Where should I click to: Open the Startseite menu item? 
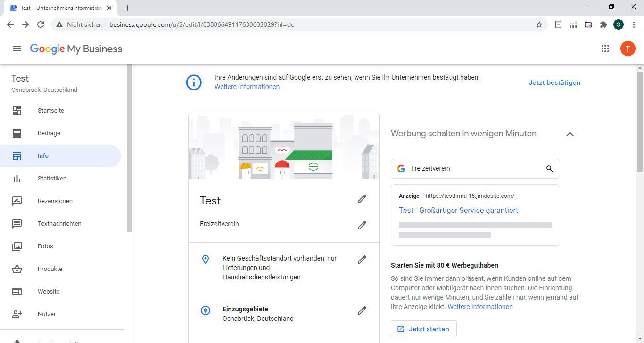point(60,111)
